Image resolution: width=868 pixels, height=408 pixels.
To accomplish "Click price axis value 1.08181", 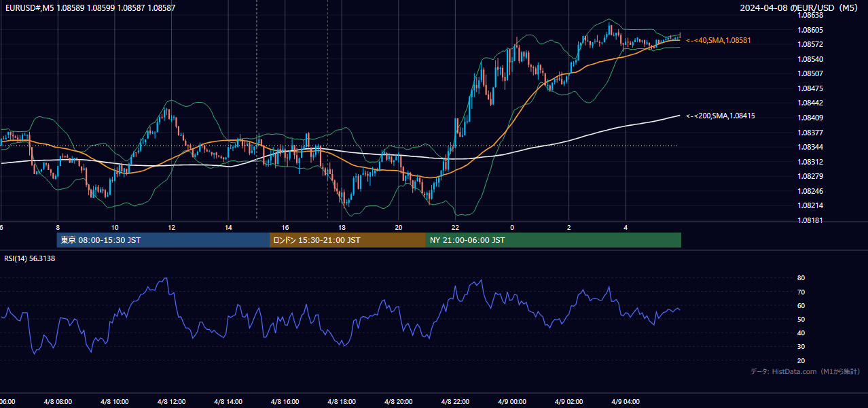I will [x=810, y=220].
